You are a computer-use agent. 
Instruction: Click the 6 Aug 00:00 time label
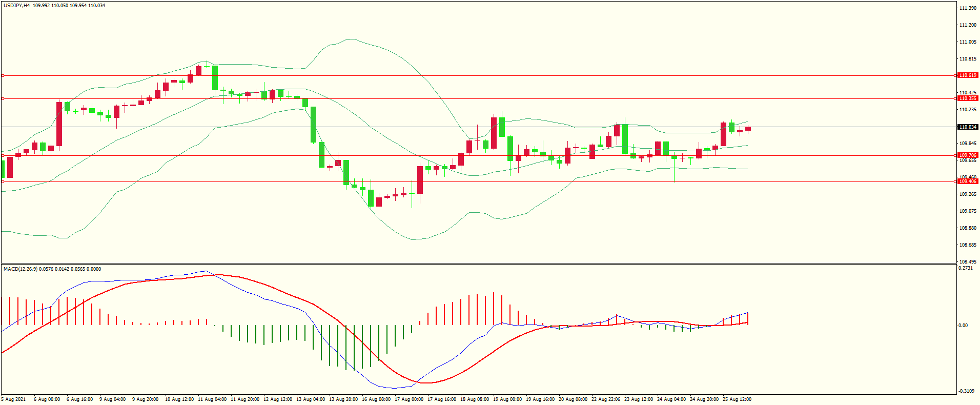coord(47,399)
